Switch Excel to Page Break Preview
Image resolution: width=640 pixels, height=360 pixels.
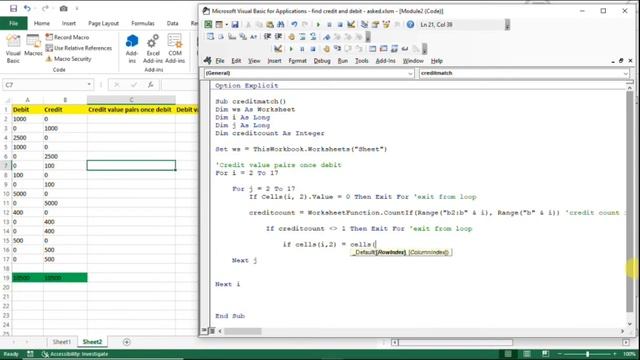click(x=546, y=353)
